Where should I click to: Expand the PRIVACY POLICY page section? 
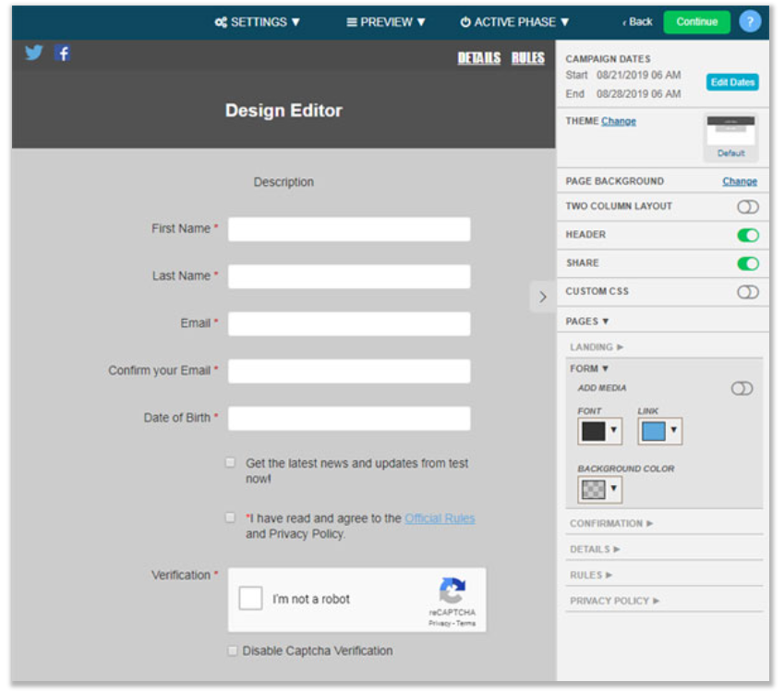614,601
